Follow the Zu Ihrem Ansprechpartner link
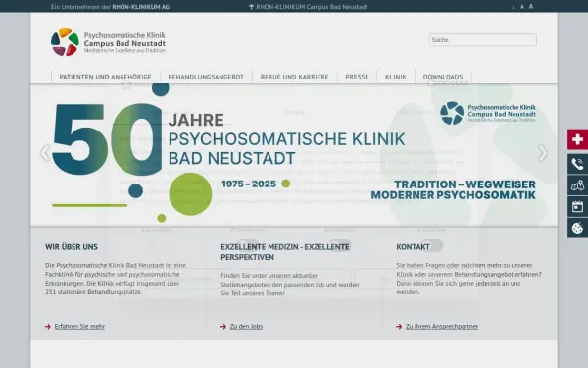Image resolution: width=588 pixels, height=368 pixels. (442, 327)
